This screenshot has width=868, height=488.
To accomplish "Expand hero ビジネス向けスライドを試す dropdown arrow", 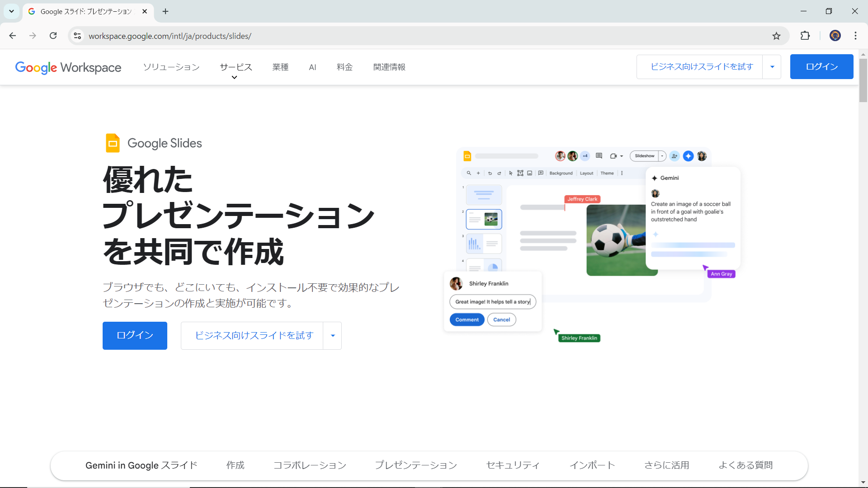I will (333, 335).
